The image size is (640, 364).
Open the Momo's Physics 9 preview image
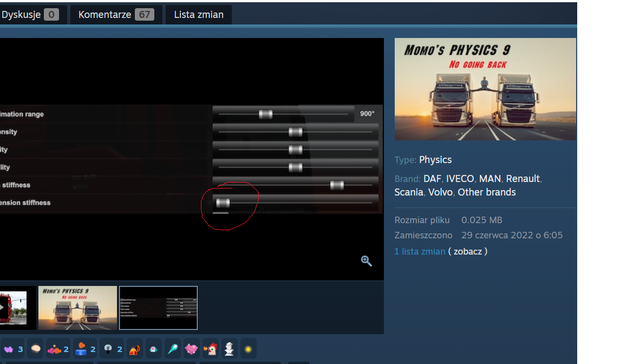point(485,89)
